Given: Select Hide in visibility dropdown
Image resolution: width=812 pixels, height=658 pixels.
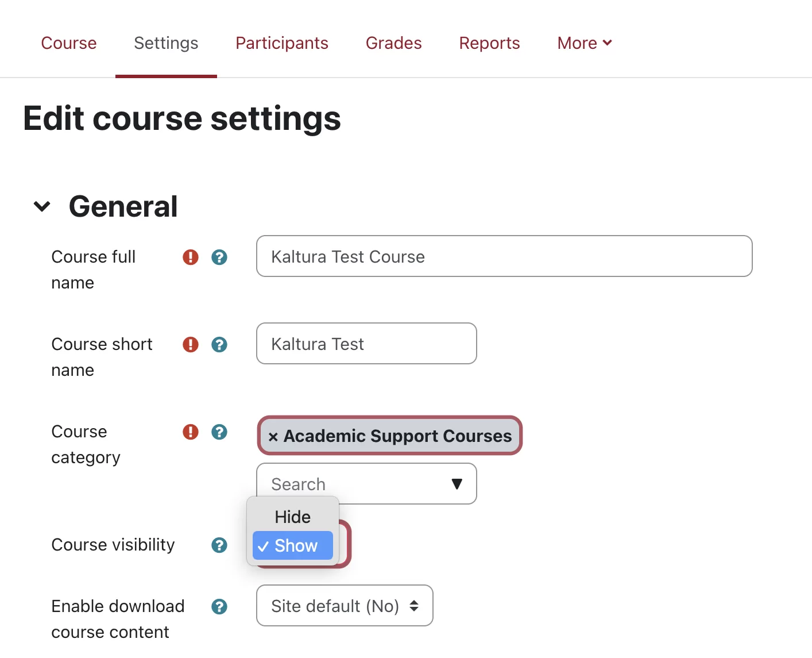Looking at the screenshot, I should point(293,517).
